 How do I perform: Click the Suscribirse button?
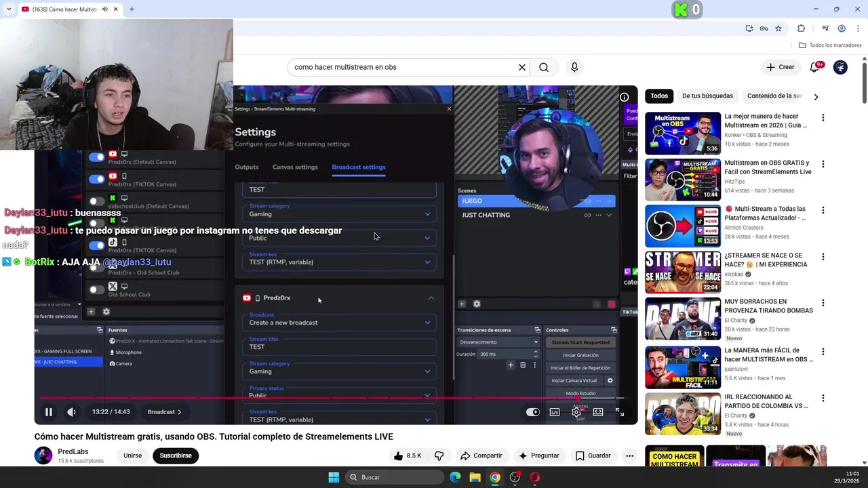[x=176, y=455]
